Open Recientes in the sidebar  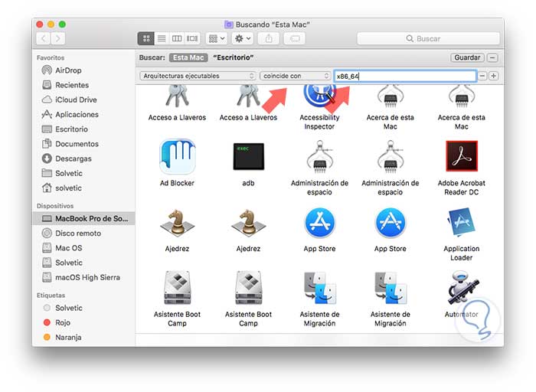point(72,85)
